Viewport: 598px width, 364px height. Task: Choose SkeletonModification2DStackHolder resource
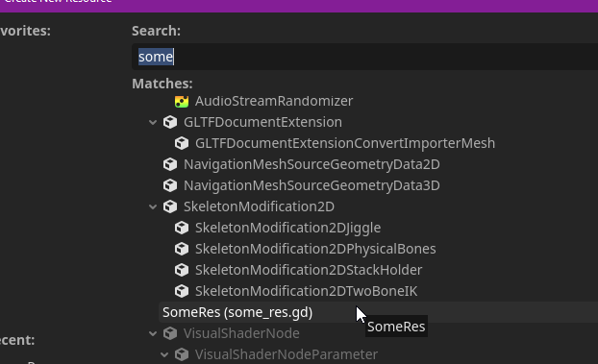[309, 270]
